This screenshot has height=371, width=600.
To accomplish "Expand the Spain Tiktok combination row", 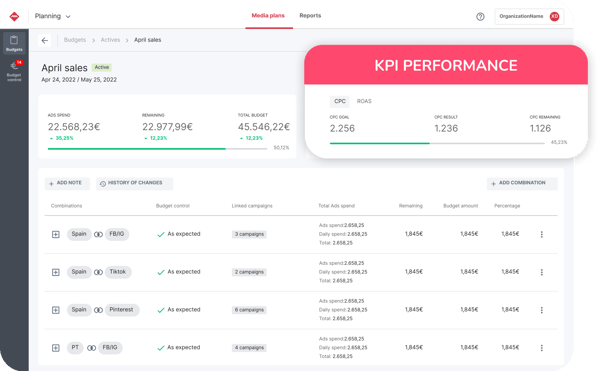I will [x=56, y=272].
